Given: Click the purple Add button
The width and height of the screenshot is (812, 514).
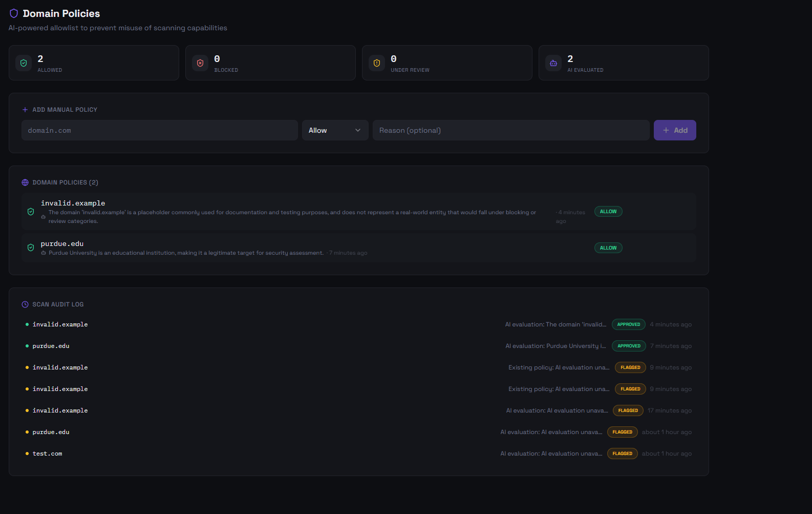Looking at the screenshot, I should point(675,130).
